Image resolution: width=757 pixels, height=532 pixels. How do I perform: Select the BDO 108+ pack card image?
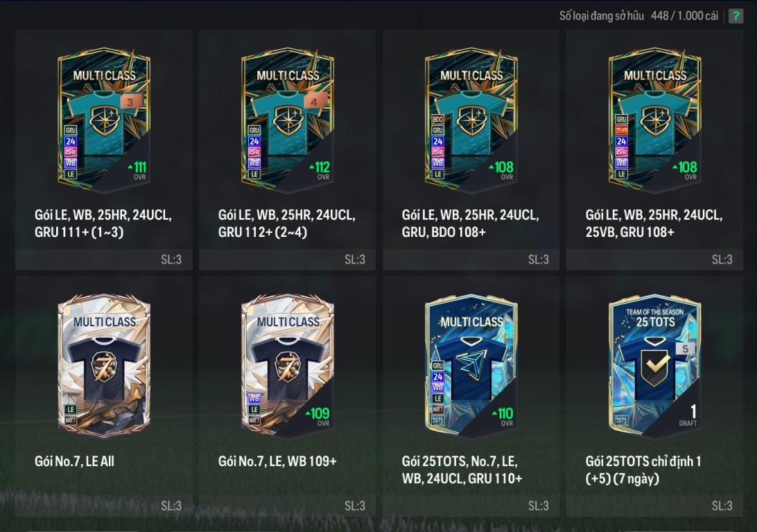click(x=471, y=120)
